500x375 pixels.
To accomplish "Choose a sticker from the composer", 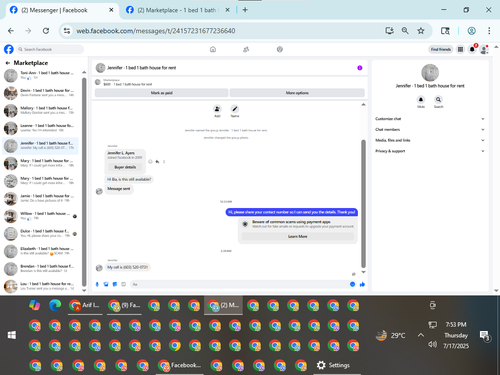I will pos(115,284).
